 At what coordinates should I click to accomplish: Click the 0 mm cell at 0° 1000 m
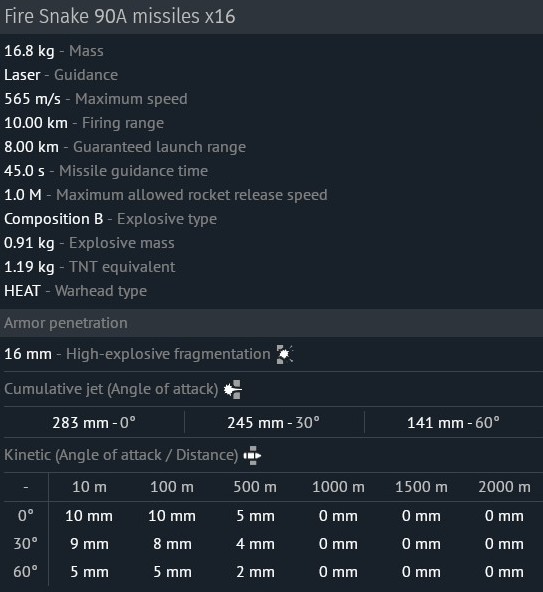pyautogui.click(x=338, y=516)
